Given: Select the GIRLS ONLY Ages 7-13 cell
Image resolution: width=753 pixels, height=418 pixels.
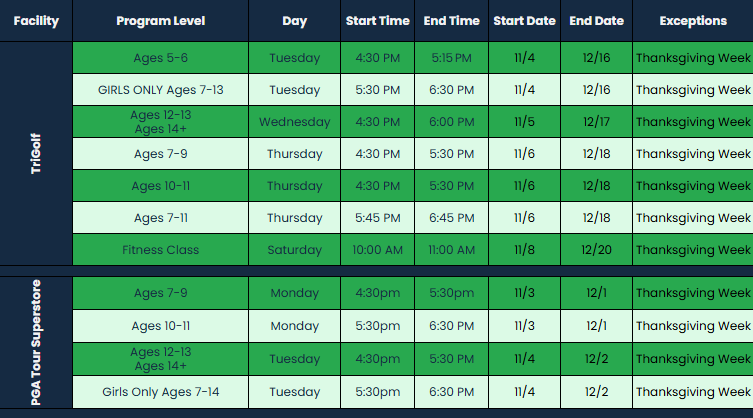Looking at the screenshot, I should [x=161, y=90].
